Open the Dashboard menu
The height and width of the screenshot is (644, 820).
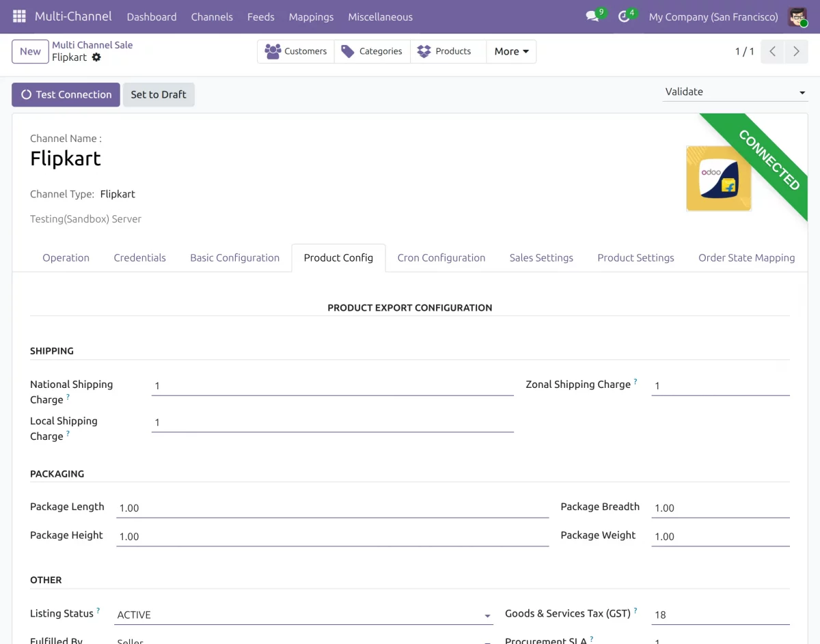[x=152, y=16]
